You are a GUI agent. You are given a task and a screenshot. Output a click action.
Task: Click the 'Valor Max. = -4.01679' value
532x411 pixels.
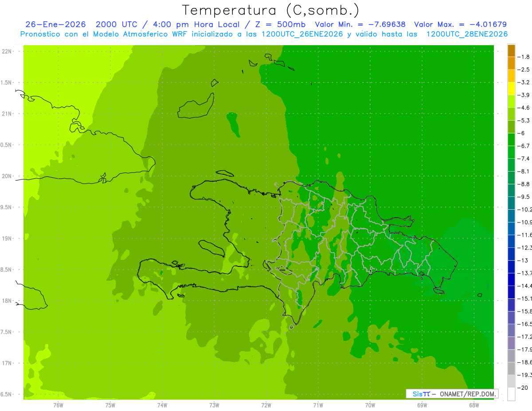coord(460,24)
